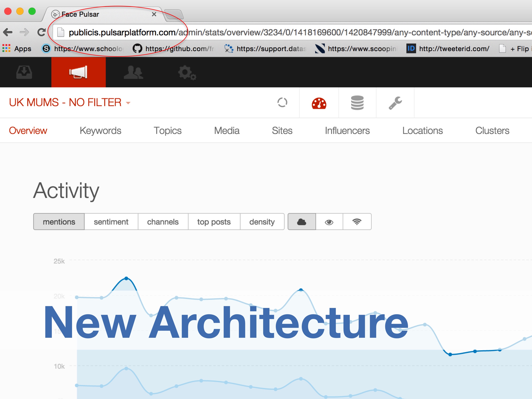Image resolution: width=532 pixels, height=399 pixels.
Task: Open the github.com bookmark
Action: coord(174,49)
